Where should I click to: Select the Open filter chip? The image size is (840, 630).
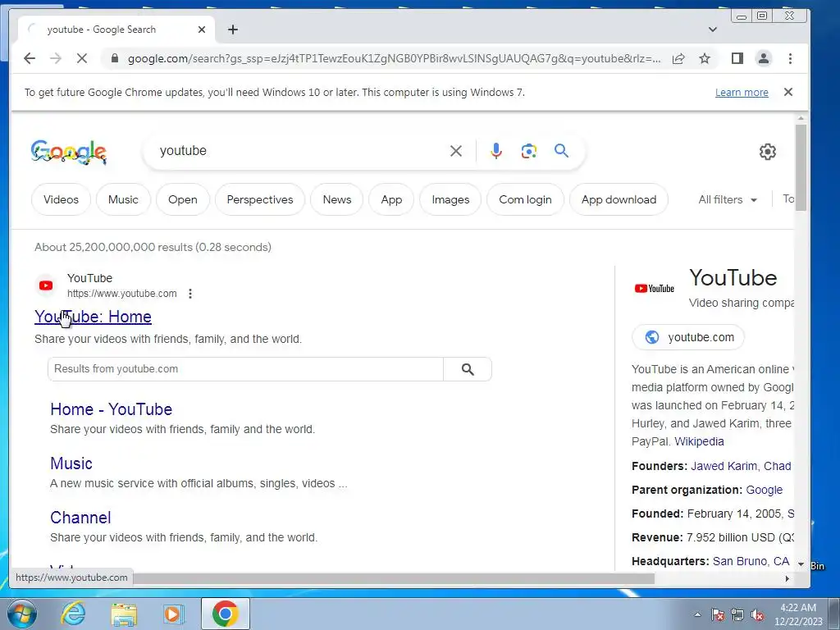point(183,199)
